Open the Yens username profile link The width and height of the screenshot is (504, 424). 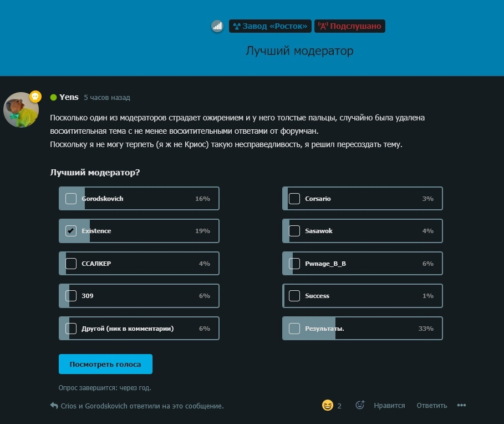[x=69, y=97]
